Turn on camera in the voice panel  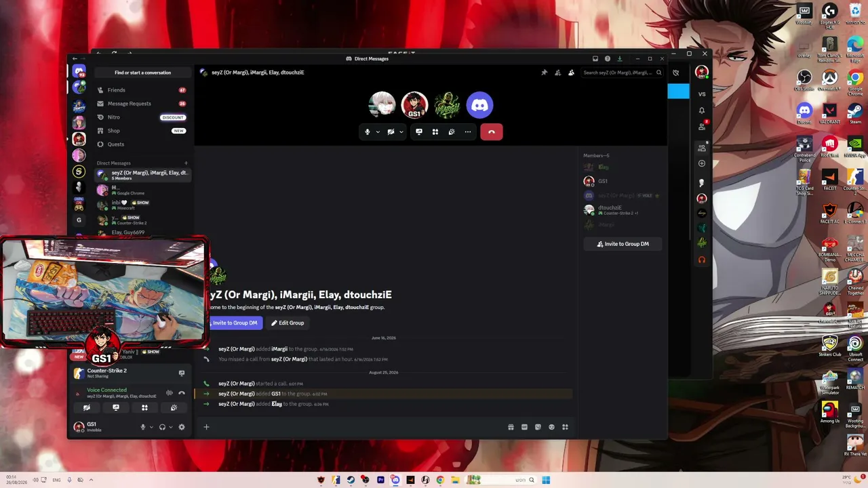point(87,408)
